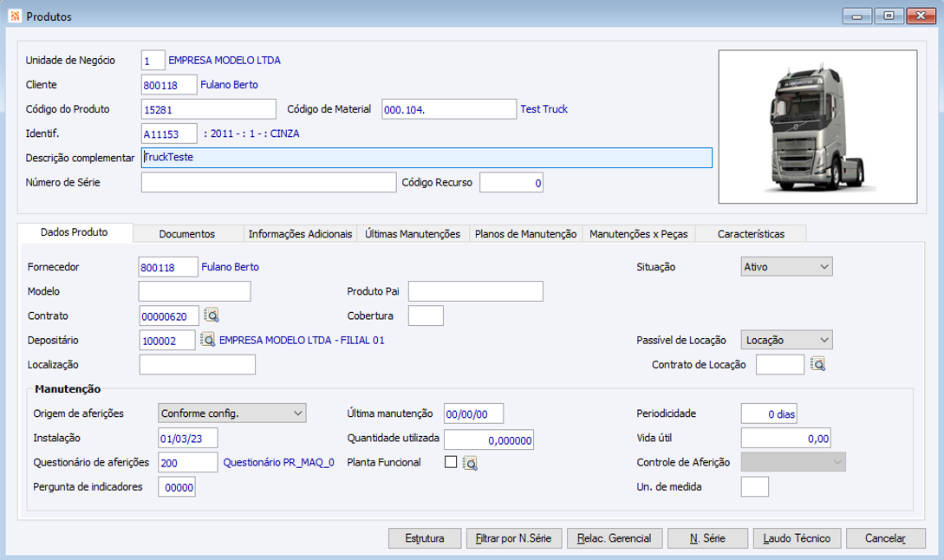This screenshot has width=944, height=560.
Task: Expand the Origem de aferições dropdown
Action: pyautogui.click(x=231, y=413)
